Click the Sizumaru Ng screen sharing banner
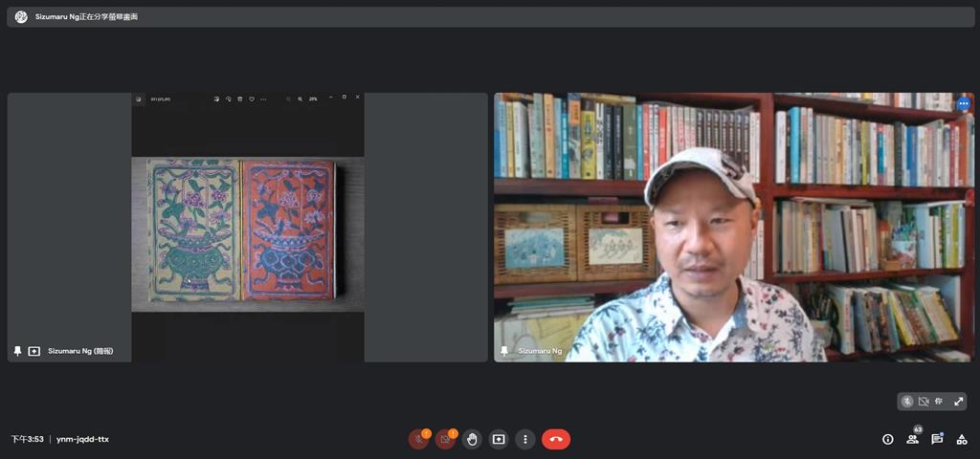The width and height of the screenshot is (980, 459). (86, 17)
